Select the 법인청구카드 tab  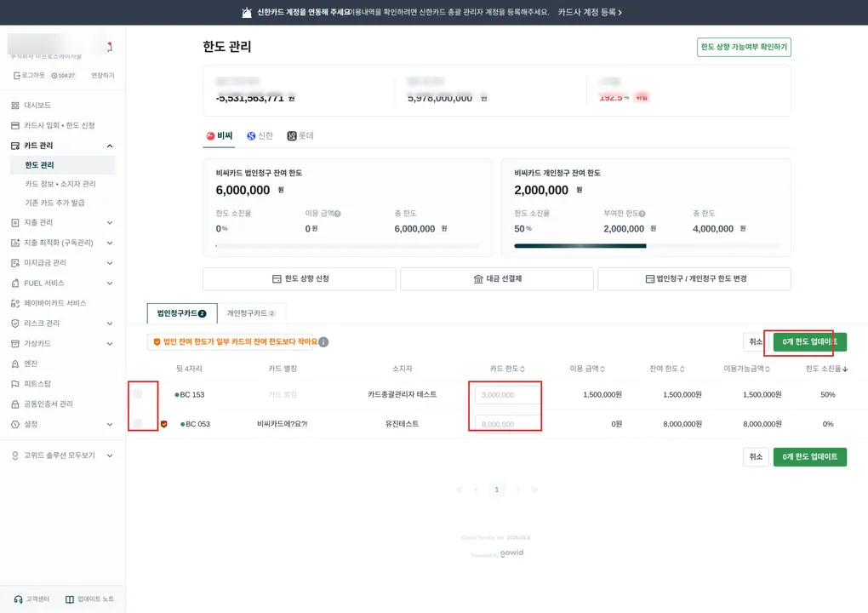[181, 313]
